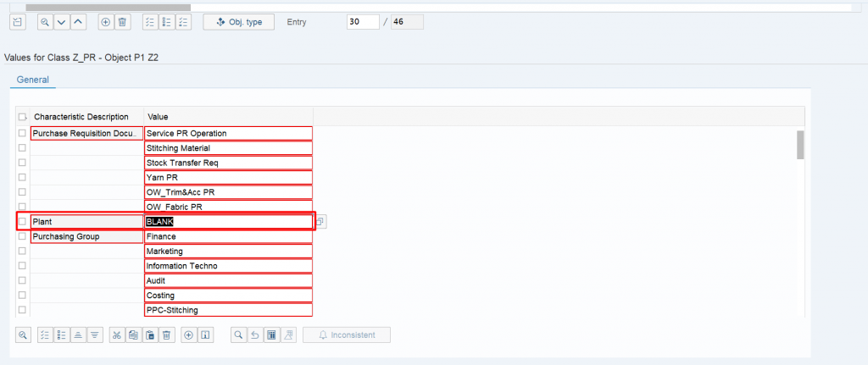The height and width of the screenshot is (365, 868).
Task: Click the total entries field showing 46
Action: tap(407, 22)
